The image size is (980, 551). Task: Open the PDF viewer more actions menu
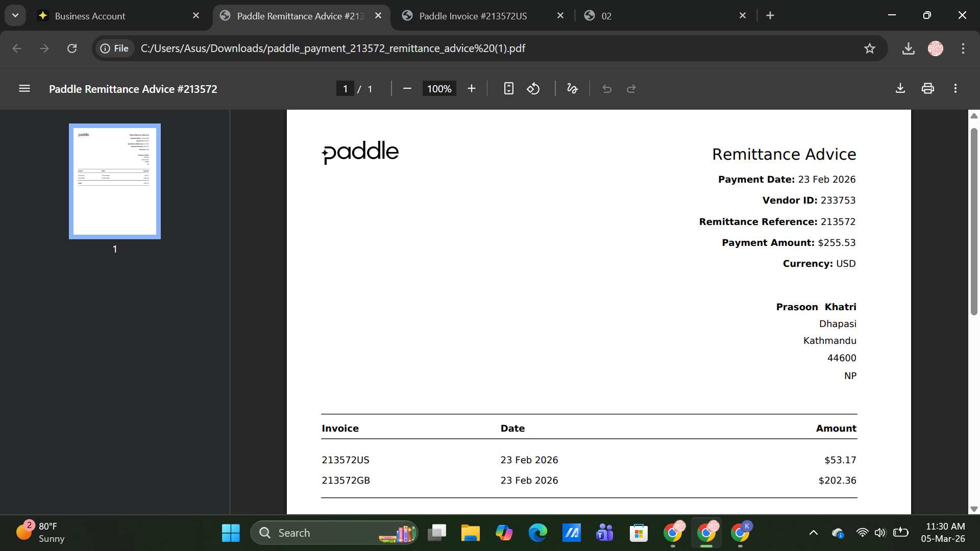[955, 89]
